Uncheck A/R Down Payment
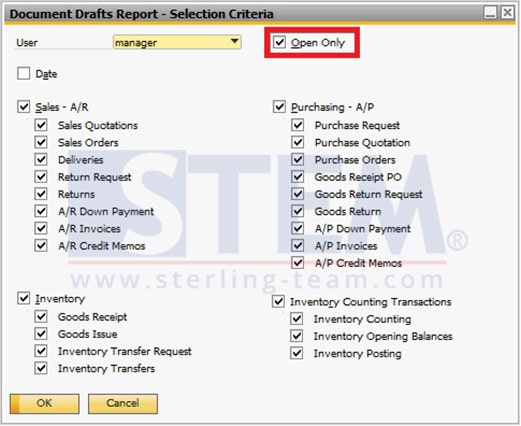Viewport: 521px width, 426px height. tap(41, 211)
